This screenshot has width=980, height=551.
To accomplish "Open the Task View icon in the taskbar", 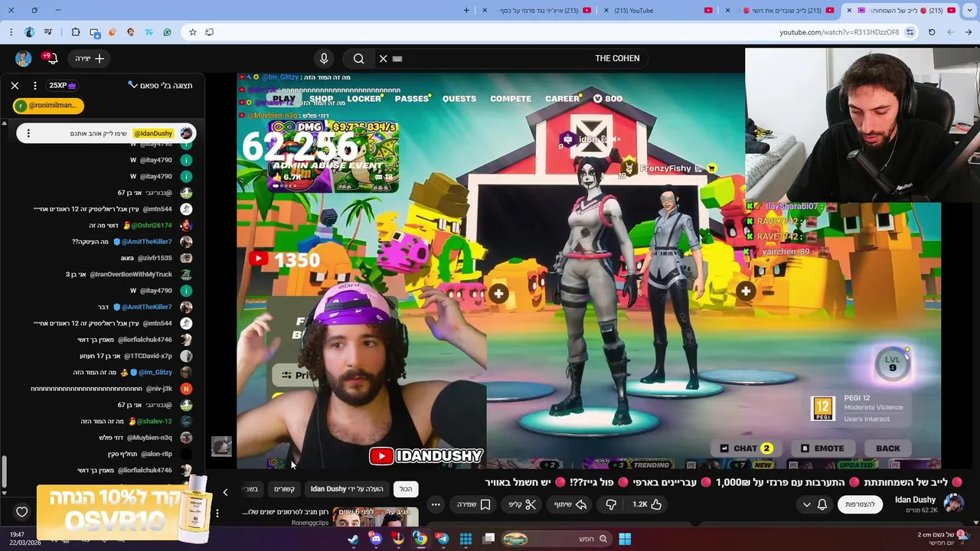I will point(488,539).
